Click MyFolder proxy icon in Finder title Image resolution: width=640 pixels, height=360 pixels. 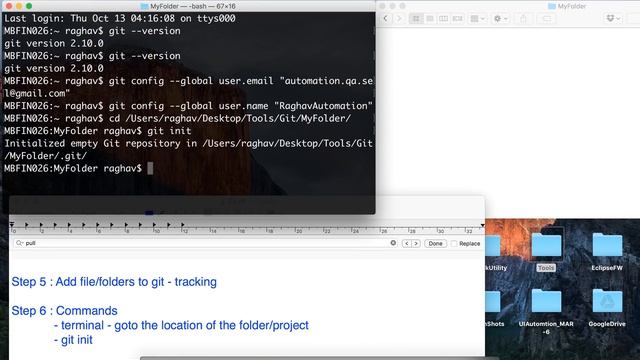552,6
